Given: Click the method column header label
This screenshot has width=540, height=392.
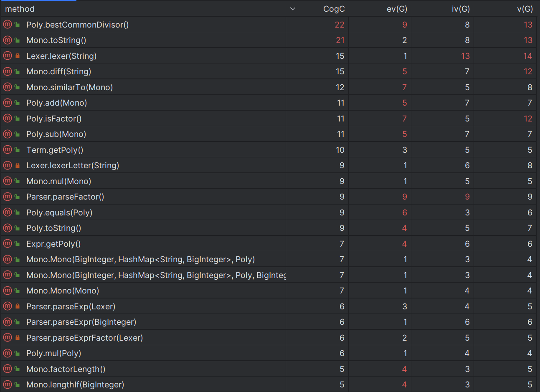Looking at the screenshot, I should (20, 9).
